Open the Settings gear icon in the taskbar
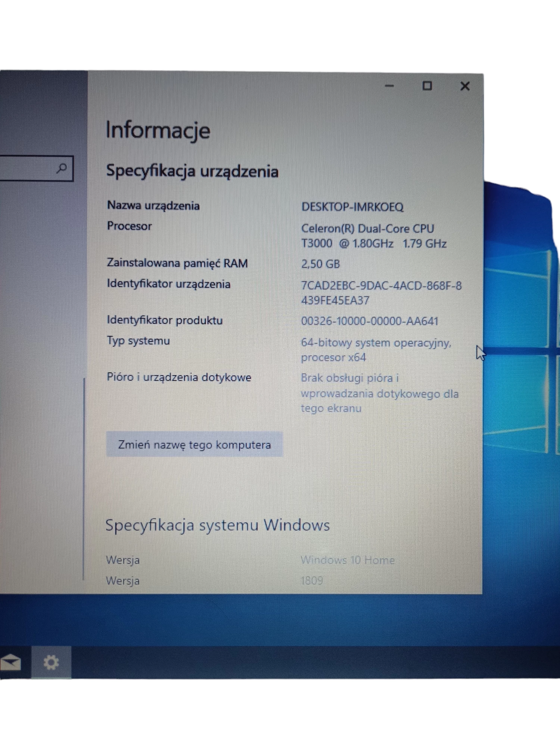The image size is (560, 747). pyautogui.click(x=51, y=663)
